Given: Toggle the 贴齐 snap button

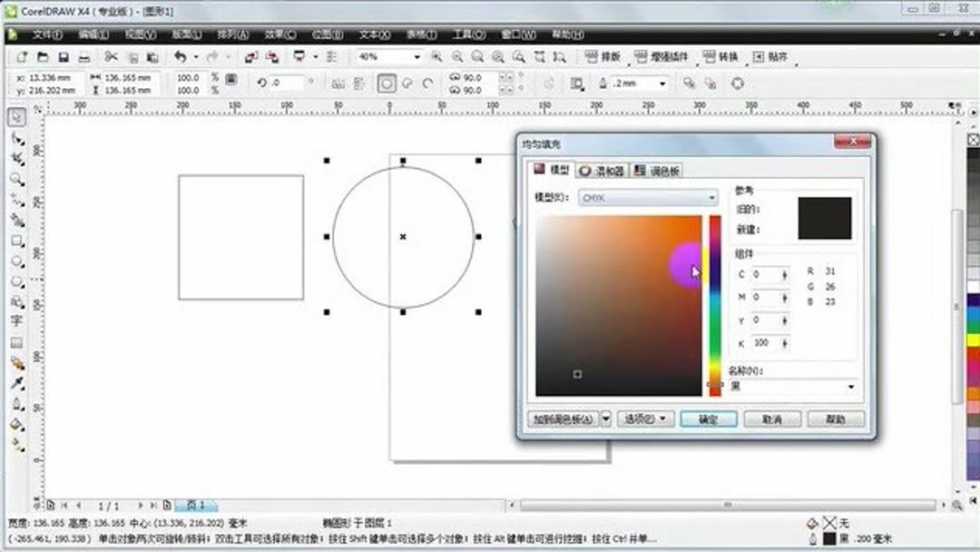Looking at the screenshot, I should tap(768, 56).
